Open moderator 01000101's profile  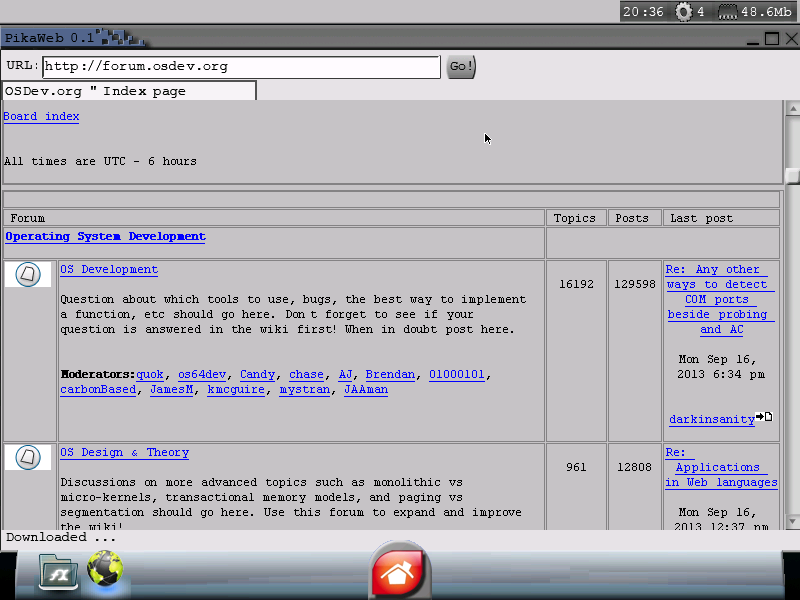(x=457, y=374)
